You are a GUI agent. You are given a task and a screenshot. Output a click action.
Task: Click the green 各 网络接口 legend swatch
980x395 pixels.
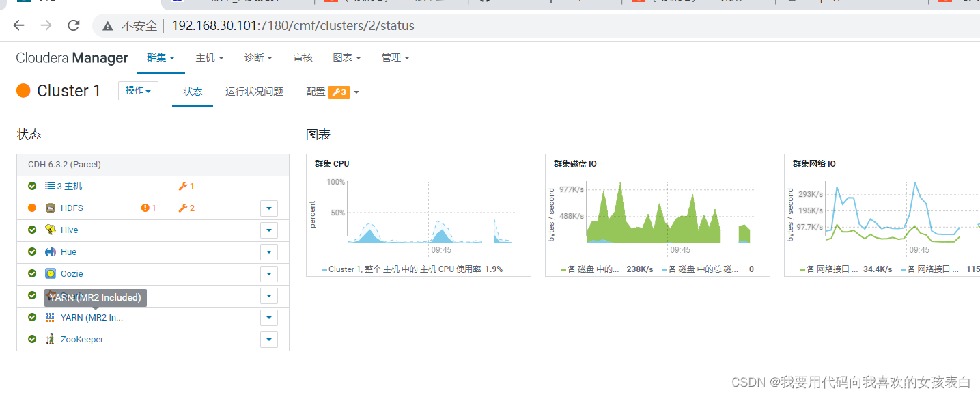(802, 270)
